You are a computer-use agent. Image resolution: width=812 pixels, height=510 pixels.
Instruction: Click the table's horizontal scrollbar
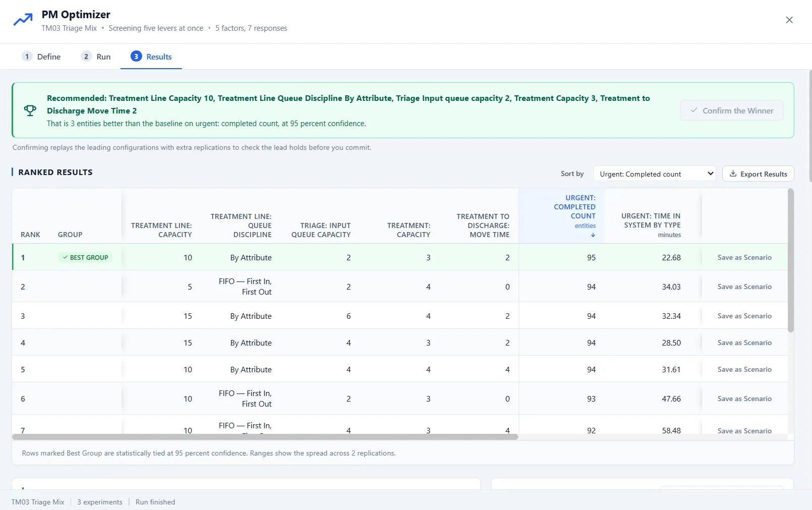tap(265, 437)
